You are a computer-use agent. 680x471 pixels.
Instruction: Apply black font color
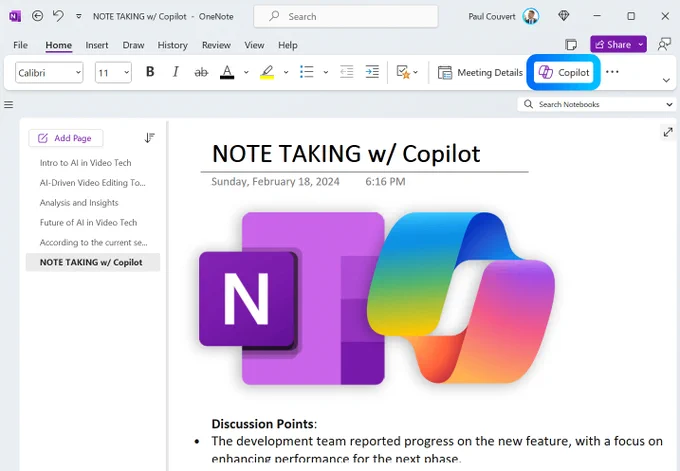(227, 72)
